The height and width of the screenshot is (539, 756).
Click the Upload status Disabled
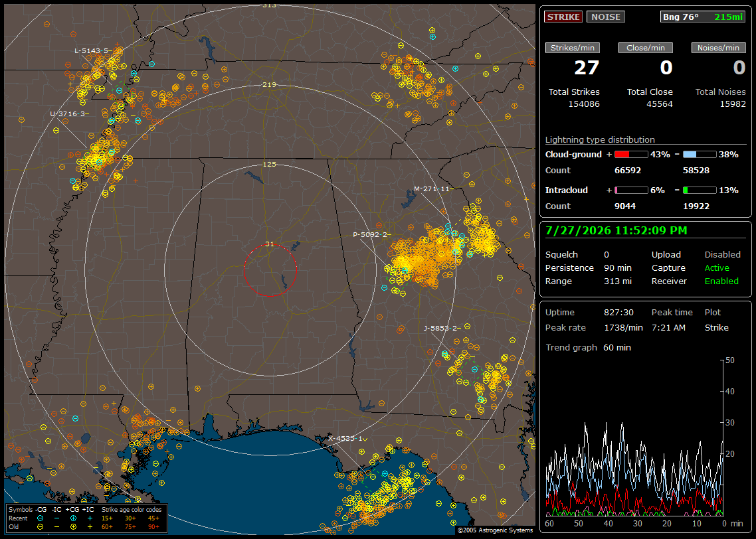click(722, 255)
